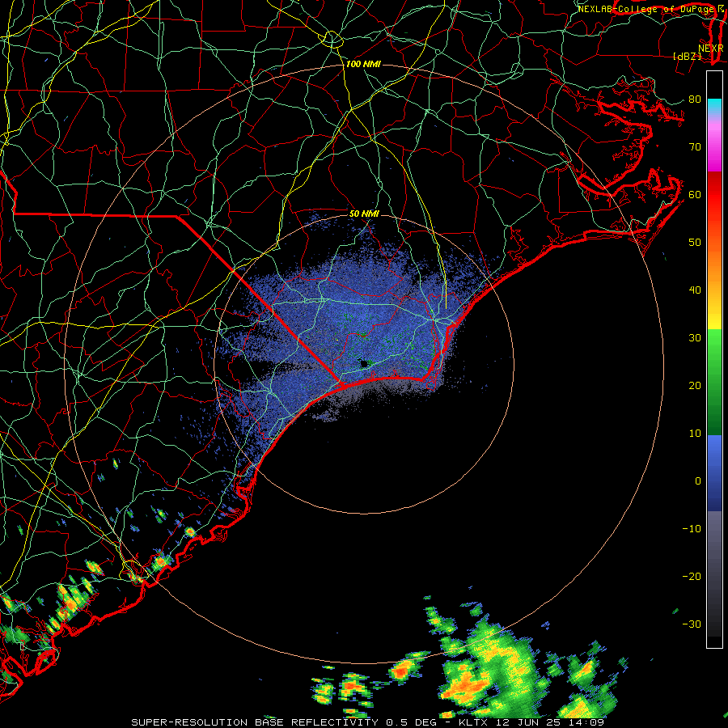Pick the cyan segment atop the color bar

[x=714, y=105]
